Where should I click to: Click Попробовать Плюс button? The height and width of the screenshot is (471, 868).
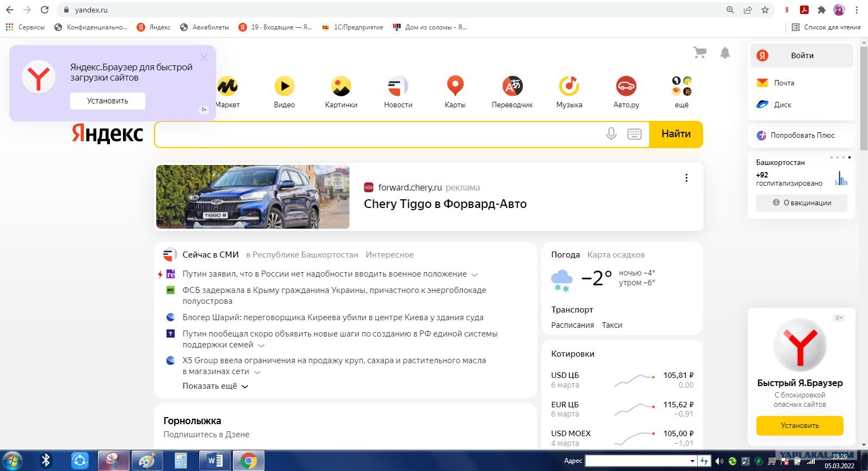click(802, 135)
